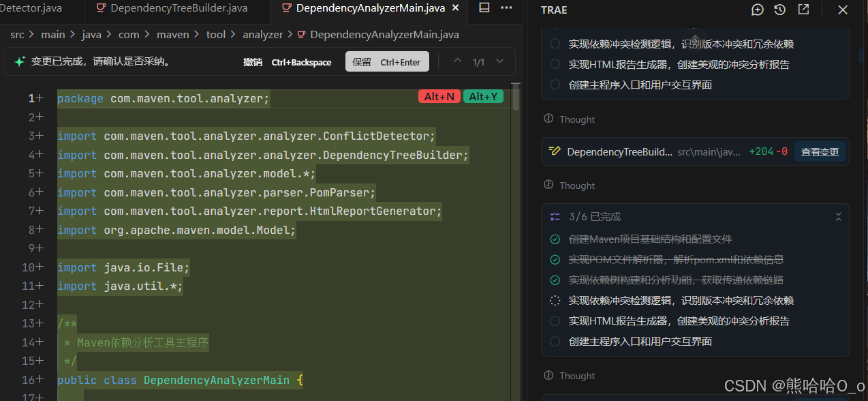Click the import java.util.* line
This screenshot has height=401, width=868.
click(120, 286)
